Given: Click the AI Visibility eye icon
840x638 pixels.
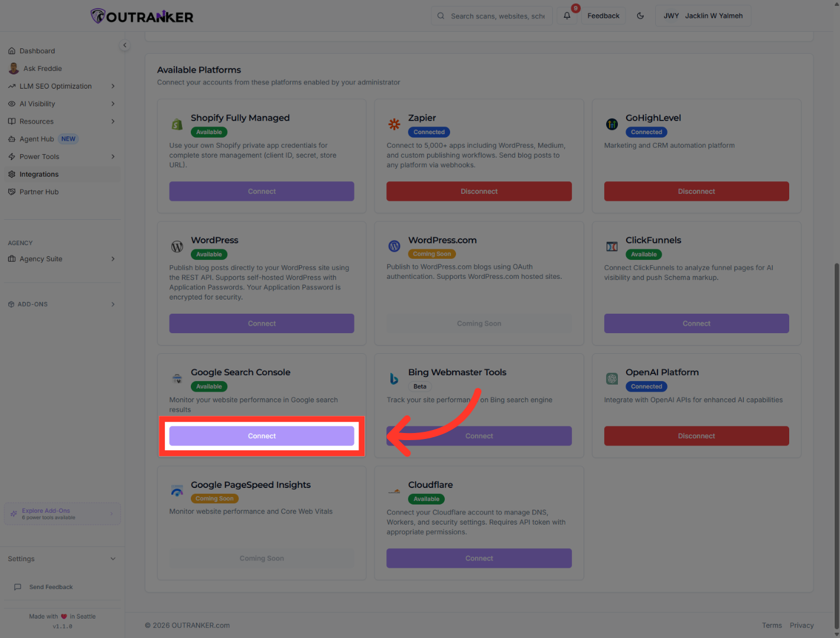Looking at the screenshot, I should tap(12, 104).
